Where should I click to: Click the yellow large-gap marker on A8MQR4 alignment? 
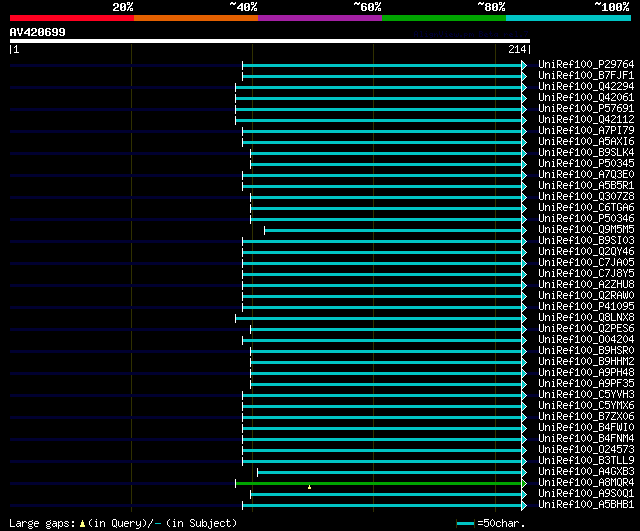coord(309,487)
